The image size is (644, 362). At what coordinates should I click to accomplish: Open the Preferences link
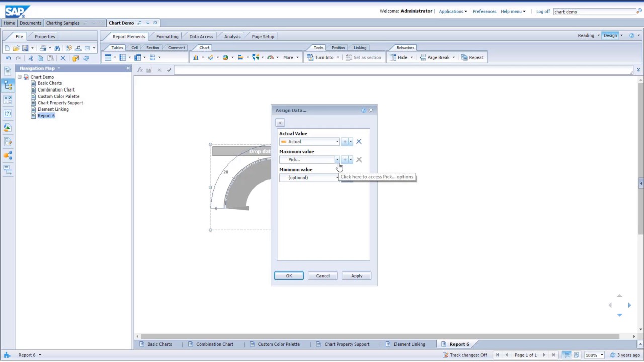coord(484,11)
